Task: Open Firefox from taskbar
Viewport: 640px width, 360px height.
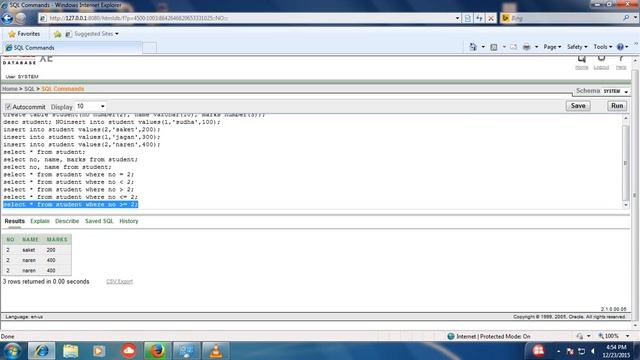Action: [x=157, y=351]
